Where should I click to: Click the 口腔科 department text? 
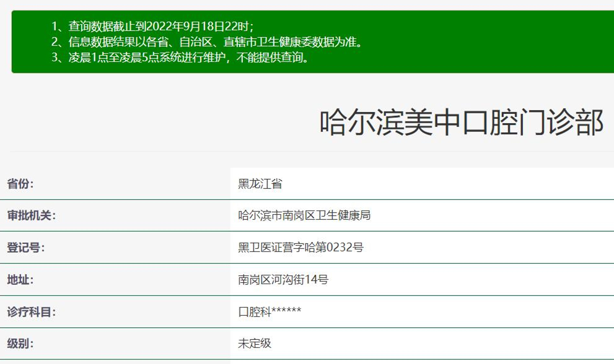click(255, 312)
